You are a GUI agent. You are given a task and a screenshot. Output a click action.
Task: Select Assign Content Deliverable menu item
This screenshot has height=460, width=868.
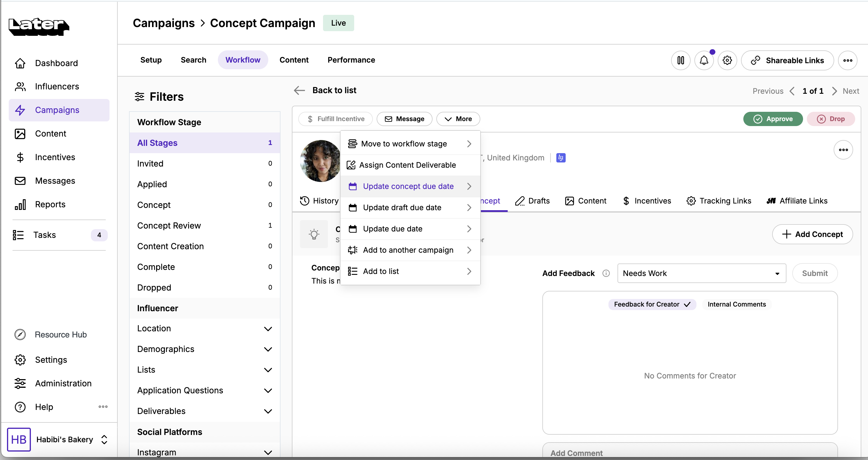tap(410, 165)
